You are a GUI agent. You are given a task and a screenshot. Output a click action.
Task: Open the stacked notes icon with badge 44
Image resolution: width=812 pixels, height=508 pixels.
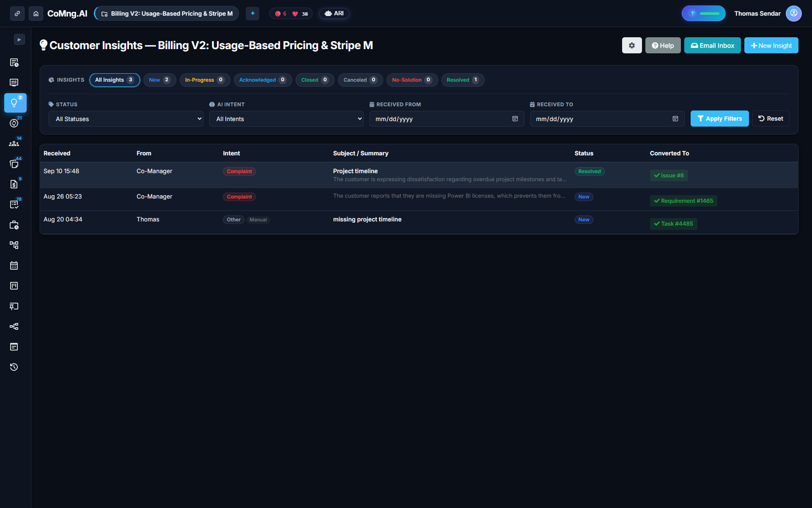pyautogui.click(x=14, y=164)
